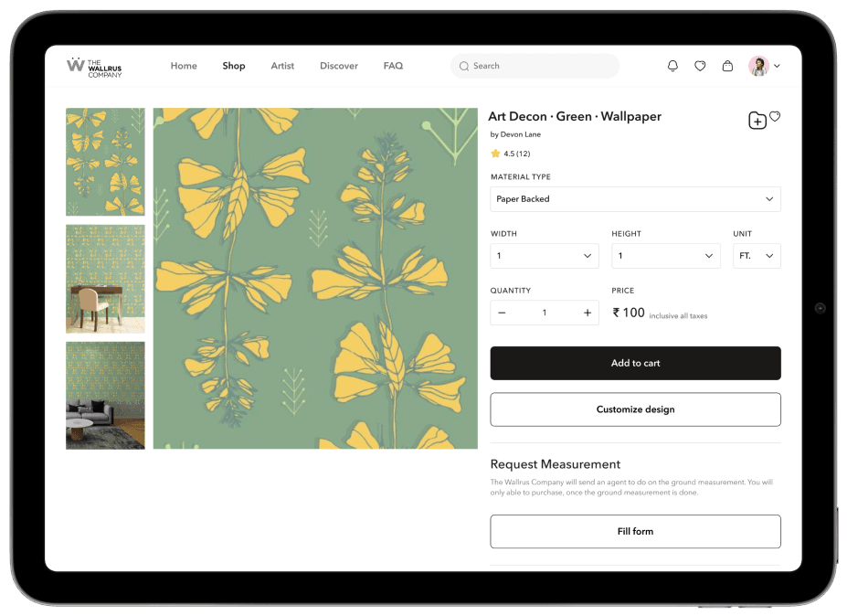Viewport: 847px width, 616px height.
Task: Open wishlist heart in header
Action: pyautogui.click(x=700, y=66)
